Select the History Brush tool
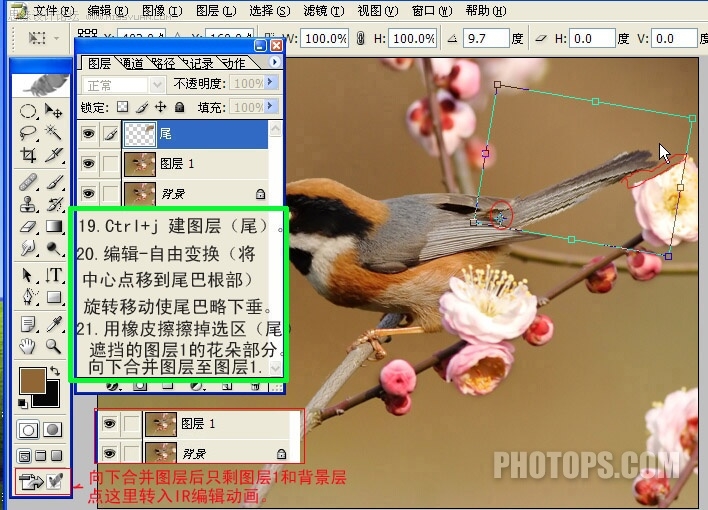Image resolution: width=708 pixels, height=510 pixels. tap(53, 204)
